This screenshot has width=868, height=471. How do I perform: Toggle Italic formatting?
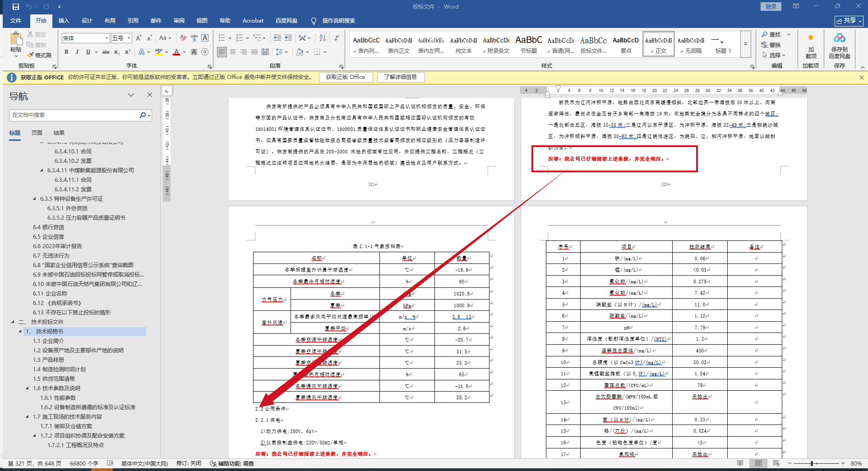[77, 52]
